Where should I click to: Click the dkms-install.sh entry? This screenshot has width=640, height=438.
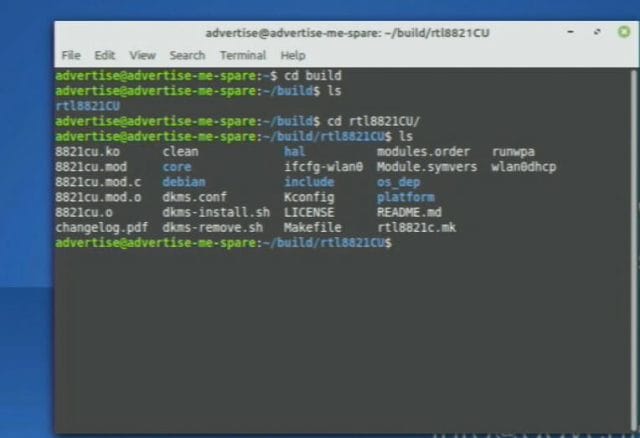(216, 213)
